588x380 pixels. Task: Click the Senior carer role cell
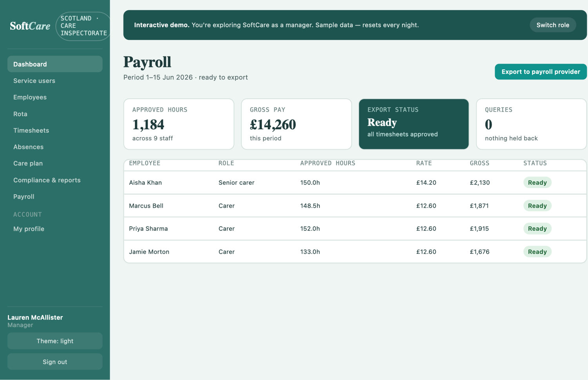click(x=236, y=183)
